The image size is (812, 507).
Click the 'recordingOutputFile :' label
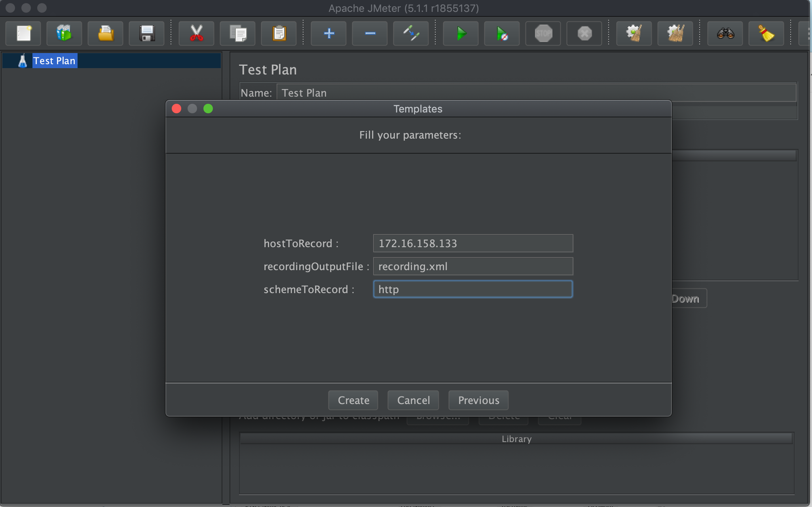316,266
